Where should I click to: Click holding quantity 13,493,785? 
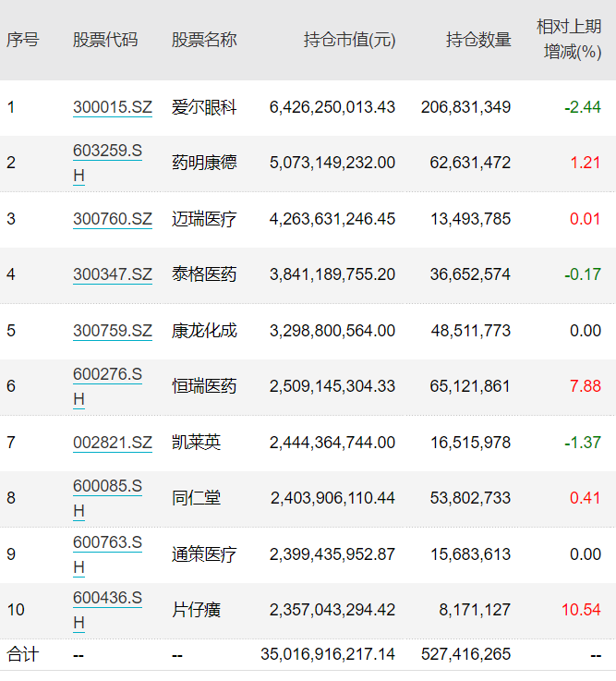tap(471, 219)
